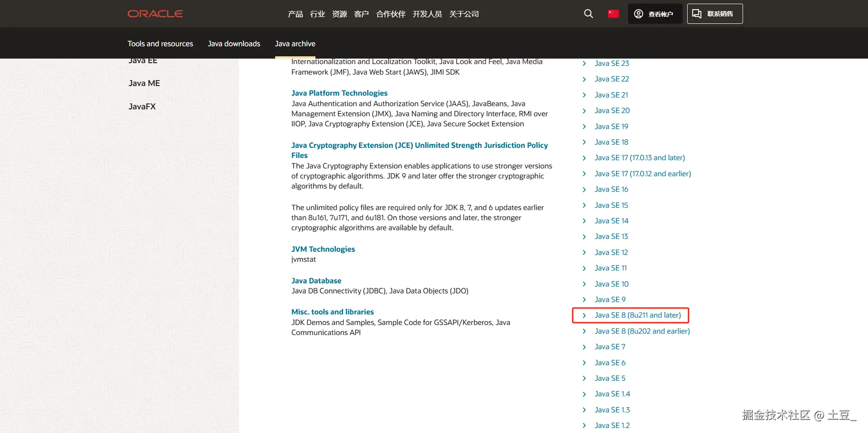Open the Java SE 18 archive link
The width and height of the screenshot is (868, 433).
(x=611, y=142)
